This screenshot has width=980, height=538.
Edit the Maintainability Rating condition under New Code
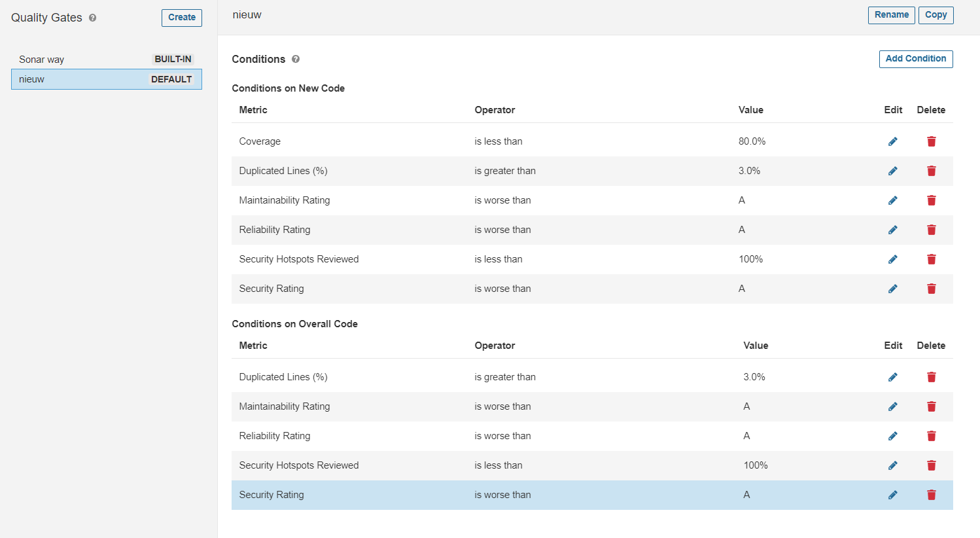pyautogui.click(x=893, y=200)
